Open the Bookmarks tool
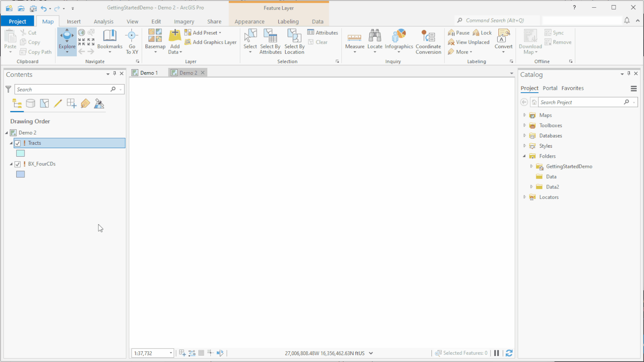Image resolution: width=644 pixels, height=362 pixels. click(x=109, y=41)
